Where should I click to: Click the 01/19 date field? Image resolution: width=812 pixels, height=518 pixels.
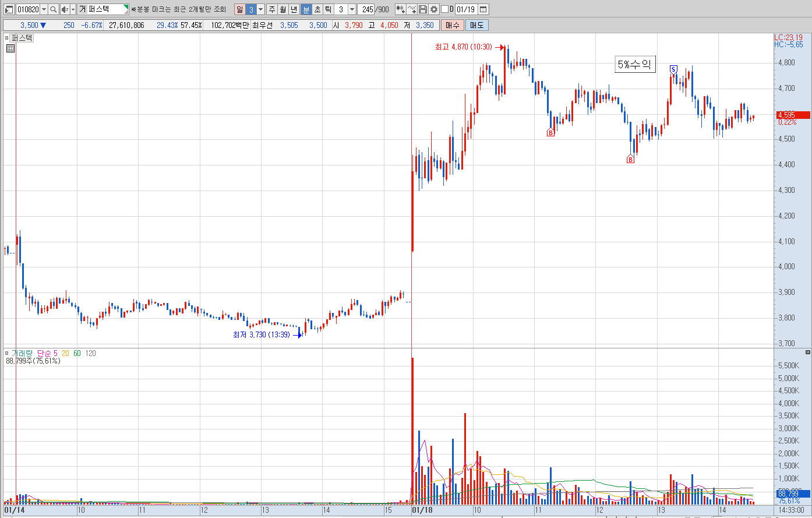[x=466, y=9]
